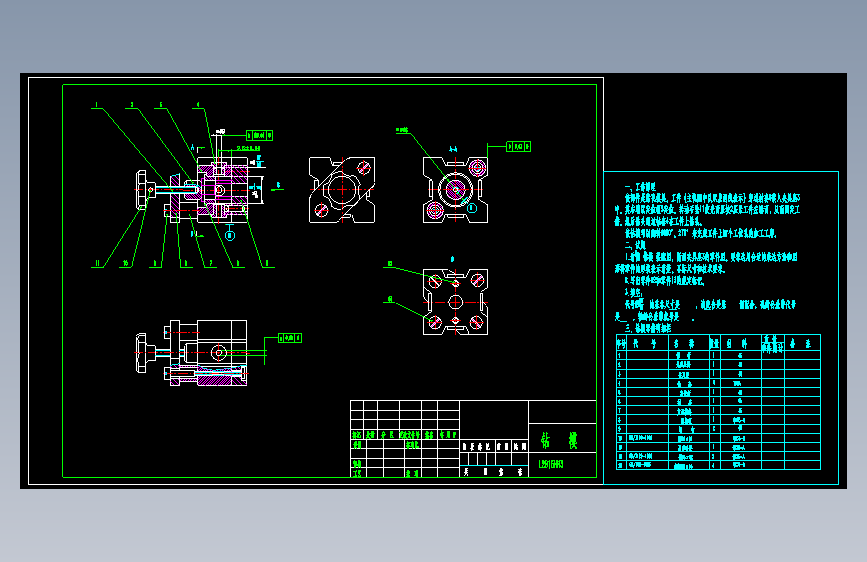The image size is (867, 562).
Task: Select the drawing number under the green title
Action: click(551, 464)
